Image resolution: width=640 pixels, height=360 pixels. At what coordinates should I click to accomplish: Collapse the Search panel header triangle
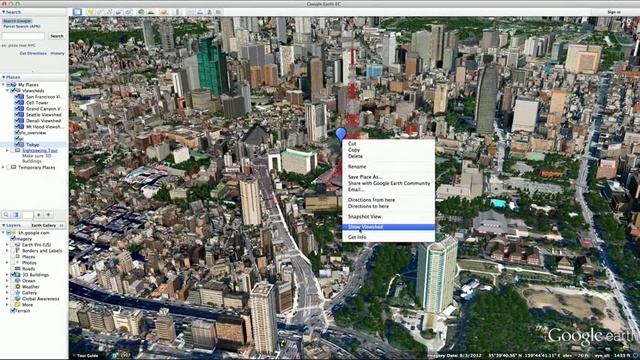click(x=4, y=12)
